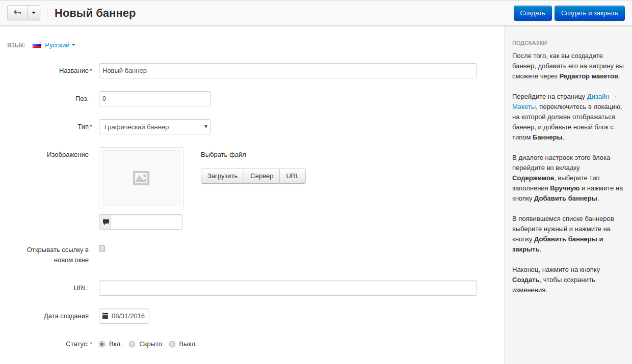Click the image alt text comment icon
Screen dimensions: 632x364
(106, 222)
